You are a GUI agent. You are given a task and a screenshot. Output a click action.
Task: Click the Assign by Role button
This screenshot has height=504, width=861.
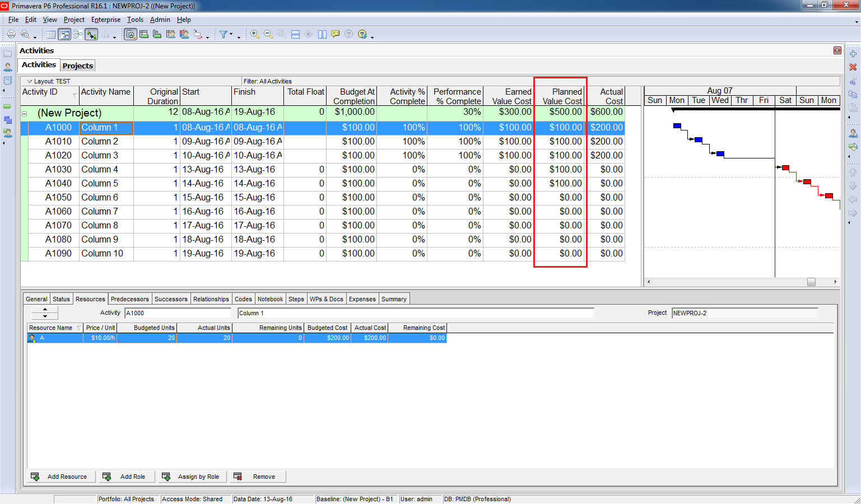click(192, 477)
